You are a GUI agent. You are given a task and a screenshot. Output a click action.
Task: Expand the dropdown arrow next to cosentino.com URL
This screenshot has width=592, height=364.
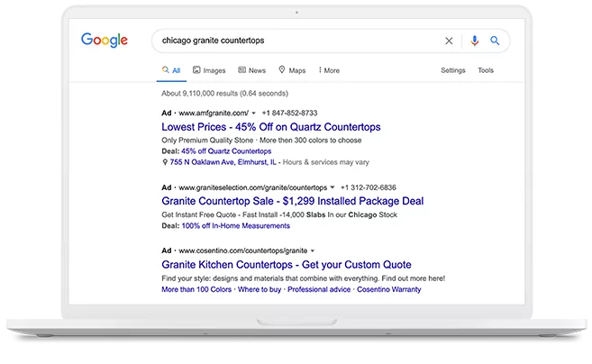point(313,250)
